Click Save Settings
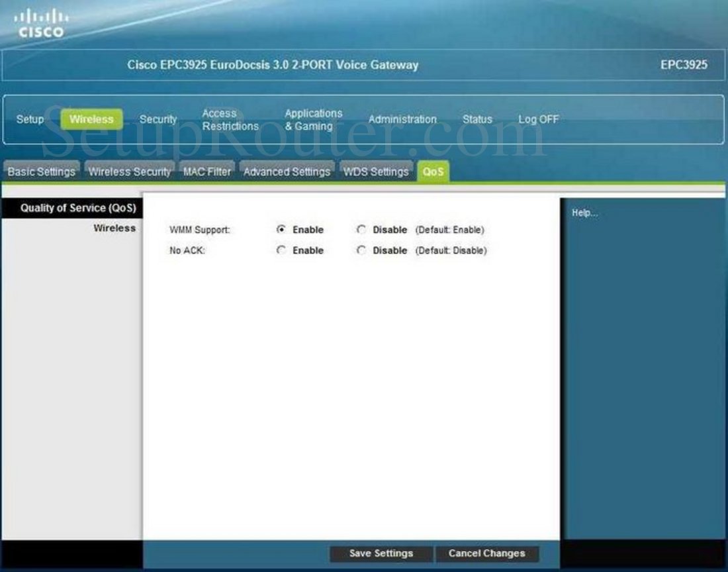This screenshot has width=728, height=572. [381, 553]
